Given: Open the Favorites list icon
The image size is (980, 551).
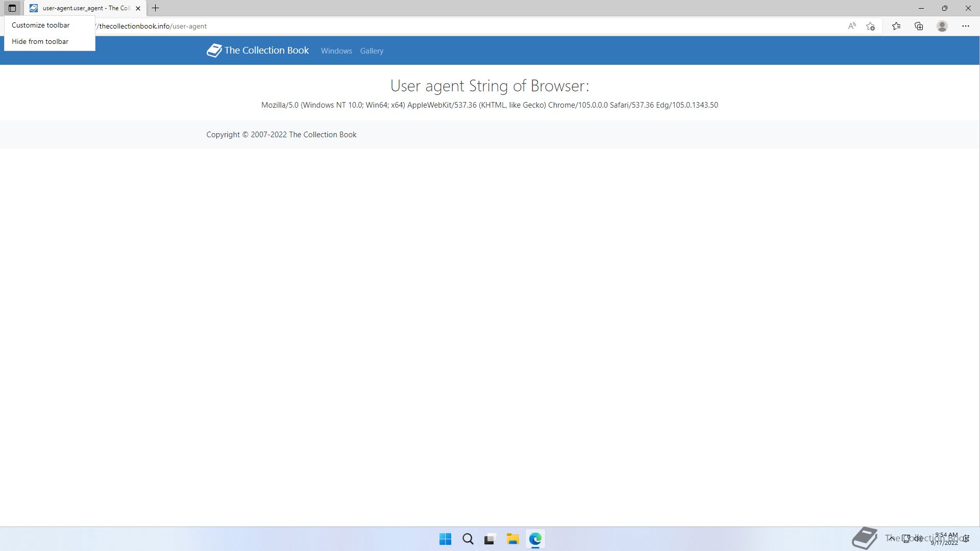Looking at the screenshot, I should [896, 26].
